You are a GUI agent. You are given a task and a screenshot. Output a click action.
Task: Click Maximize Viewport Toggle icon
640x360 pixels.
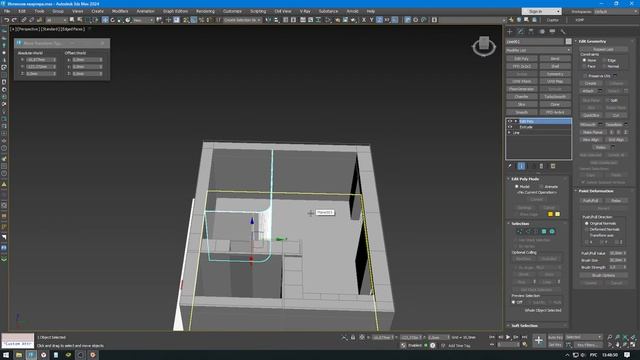633,345
